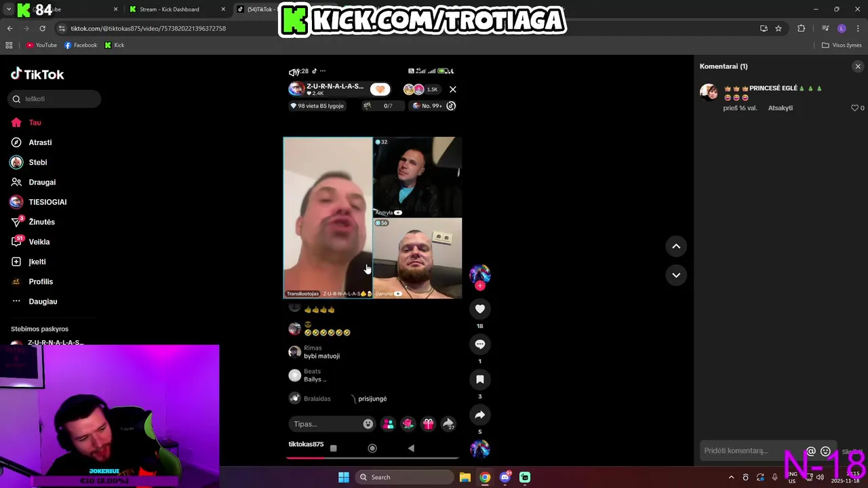This screenshot has height=488, width=868.
Task: Expand the Visos žymės bookmarks folder
Action: pos(842,45)
